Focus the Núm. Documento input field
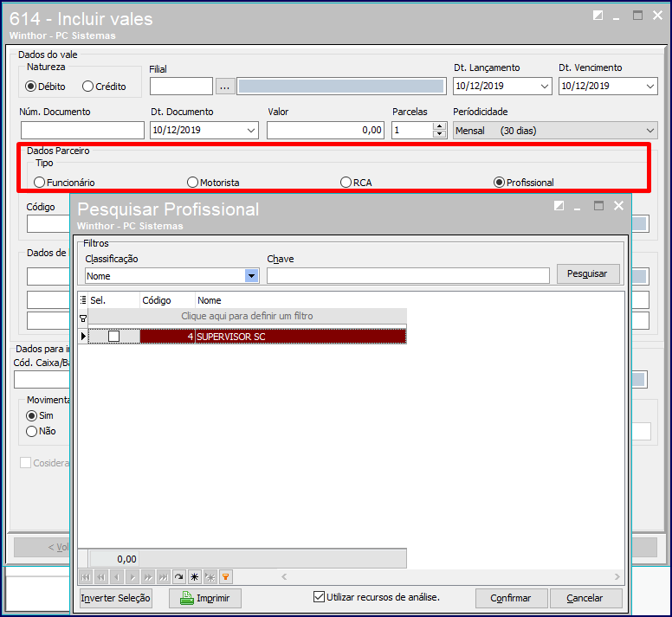672x617 pixels. tap(82, 130)
